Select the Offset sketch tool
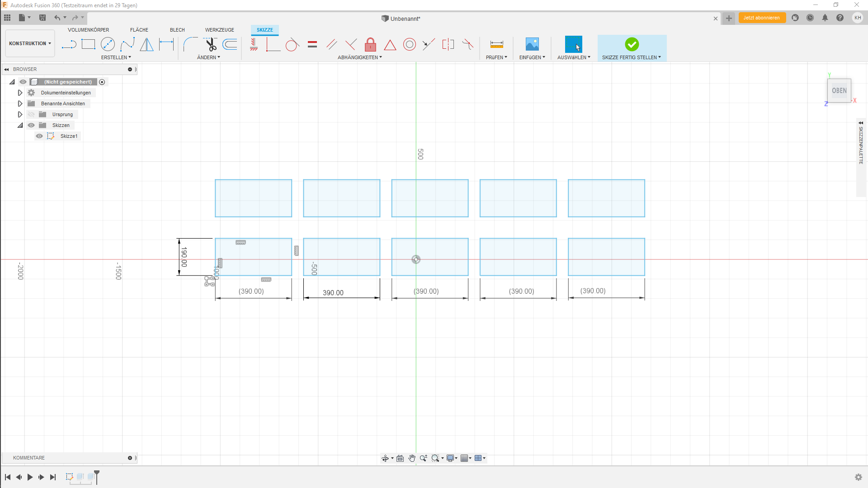Viewport: 868px width, 488px height. (230, 44)
